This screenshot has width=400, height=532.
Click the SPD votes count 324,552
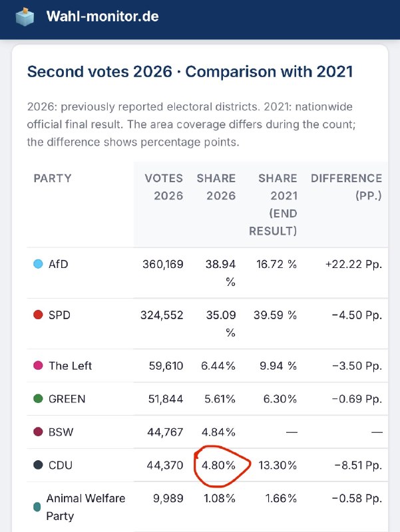162,315
